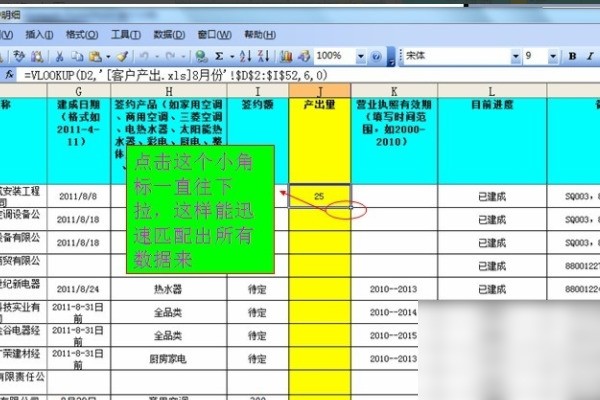Select 已建成 in the 2011/8/8 row
The width and height of the screenshot is (600, 400).
[x=492, y=197]
